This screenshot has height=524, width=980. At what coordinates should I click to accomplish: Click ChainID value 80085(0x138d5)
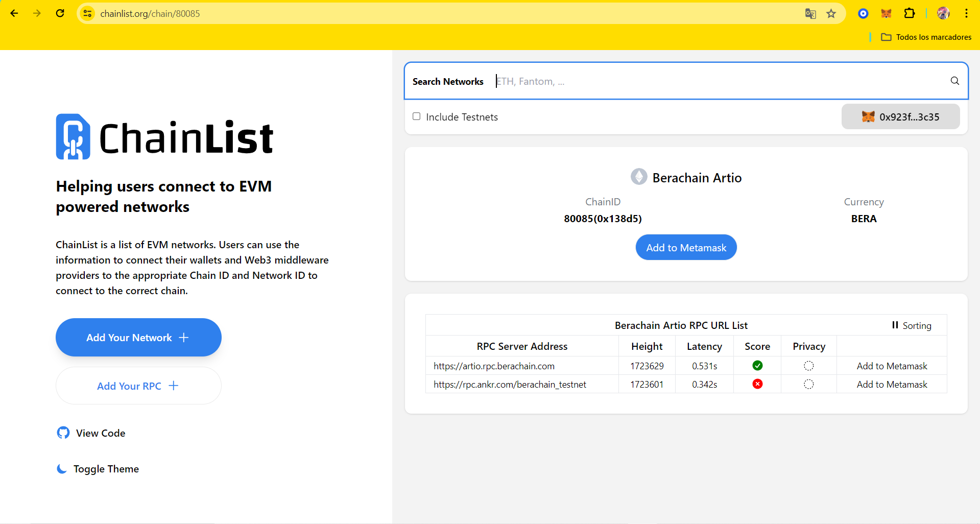(603, 219)
